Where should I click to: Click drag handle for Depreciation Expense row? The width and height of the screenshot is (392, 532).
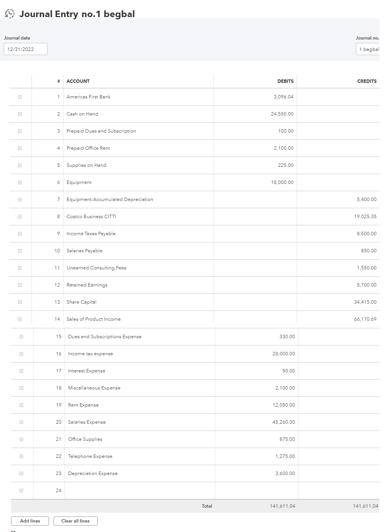[x=21, y=473]
